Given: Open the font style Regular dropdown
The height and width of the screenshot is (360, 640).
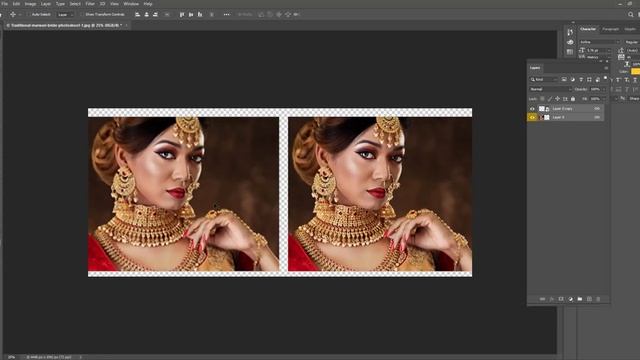Looking at the screenshot, I should [x=632, y=42].
